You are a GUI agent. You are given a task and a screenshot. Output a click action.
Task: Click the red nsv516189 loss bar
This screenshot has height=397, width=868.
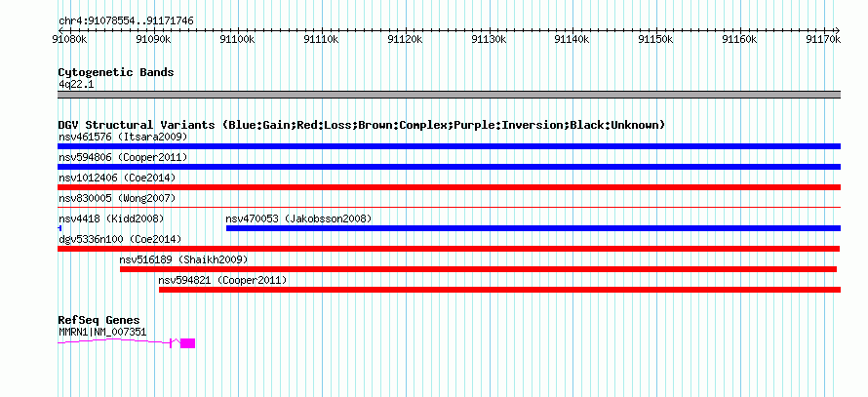coord(478,269)
